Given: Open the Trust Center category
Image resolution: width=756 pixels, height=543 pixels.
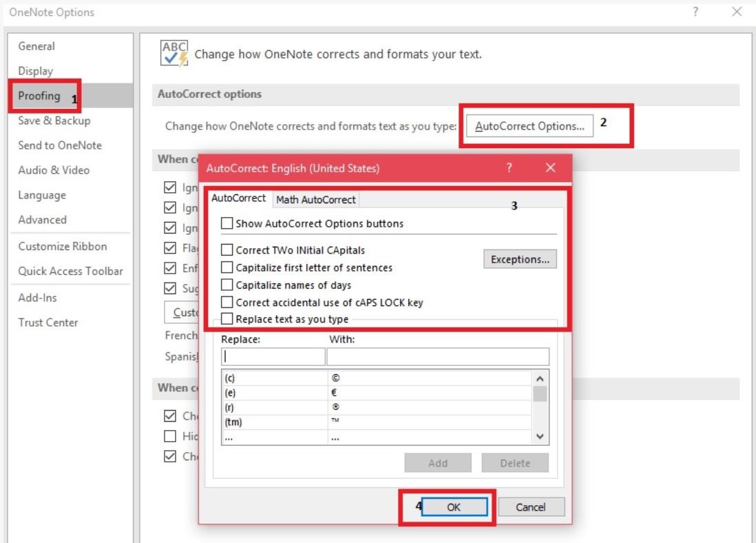Looking at the screenshot, I should click(x=48, y=322).
